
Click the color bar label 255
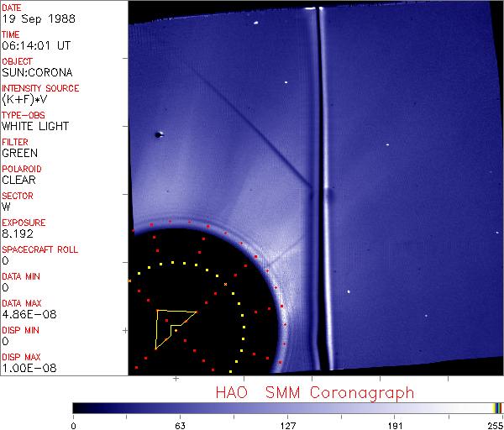[496, 426]
